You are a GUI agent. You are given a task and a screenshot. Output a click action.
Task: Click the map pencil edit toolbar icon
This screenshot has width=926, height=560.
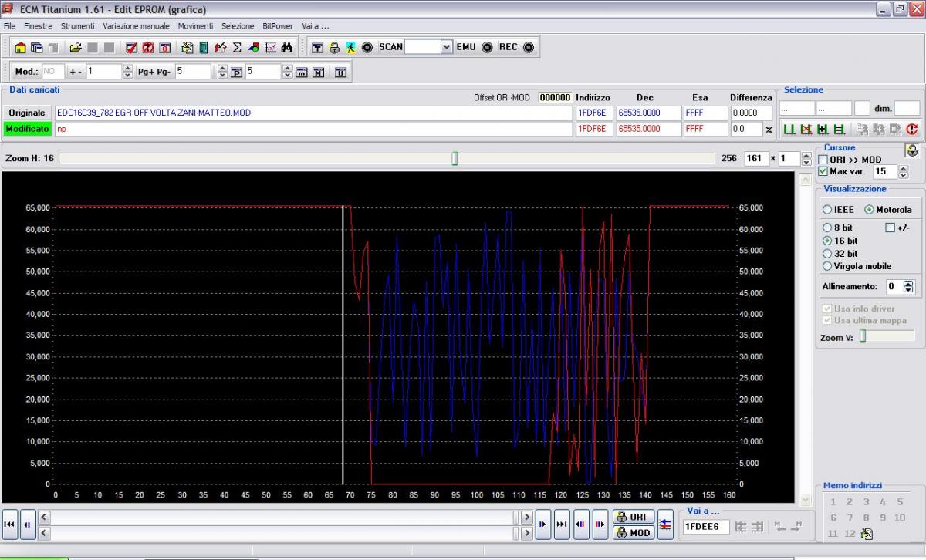221,47
